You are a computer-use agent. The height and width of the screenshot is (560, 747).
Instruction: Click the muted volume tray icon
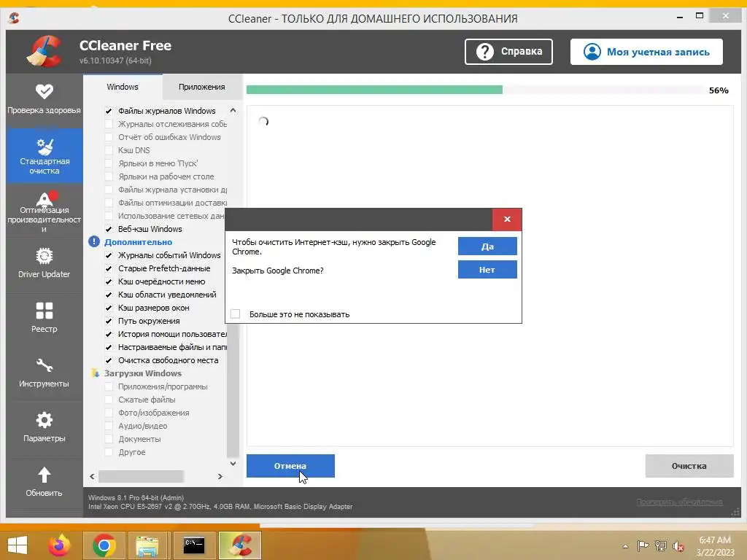pos(678,546)
